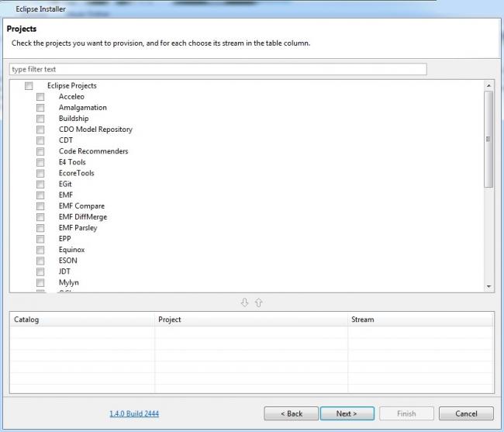Enable the EMF checkbox
Image resolution: width=504 pixels, height=432 pixels.
pyautogui.click(x=40, y=195)
